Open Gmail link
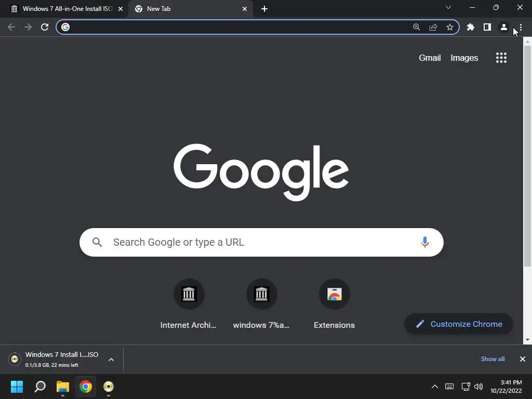The image size is (532, 399). coord(430,58)
